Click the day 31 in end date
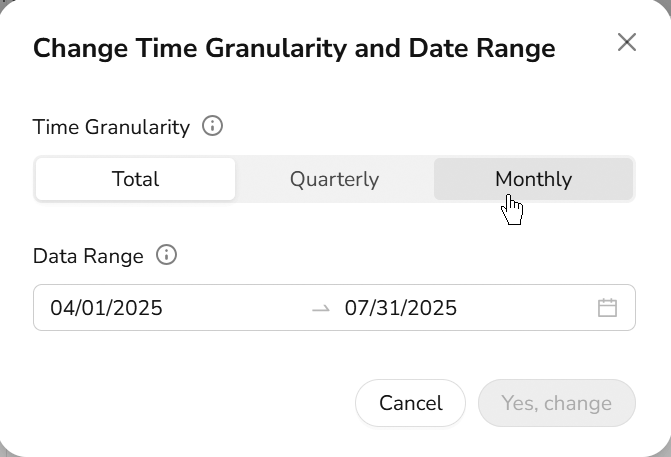 pyautogui.click(x=391, y=308)
